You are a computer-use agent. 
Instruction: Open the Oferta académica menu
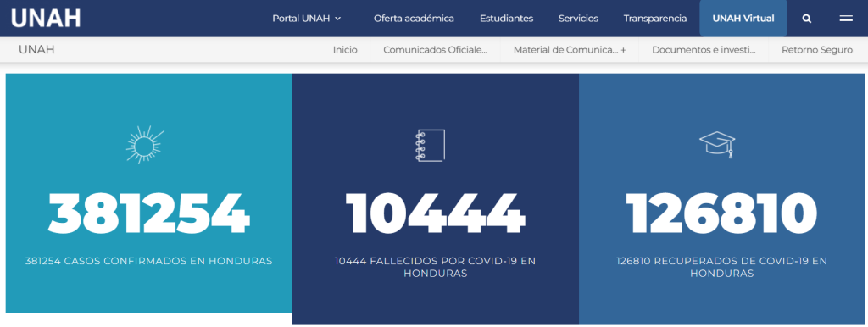point(414,19)
